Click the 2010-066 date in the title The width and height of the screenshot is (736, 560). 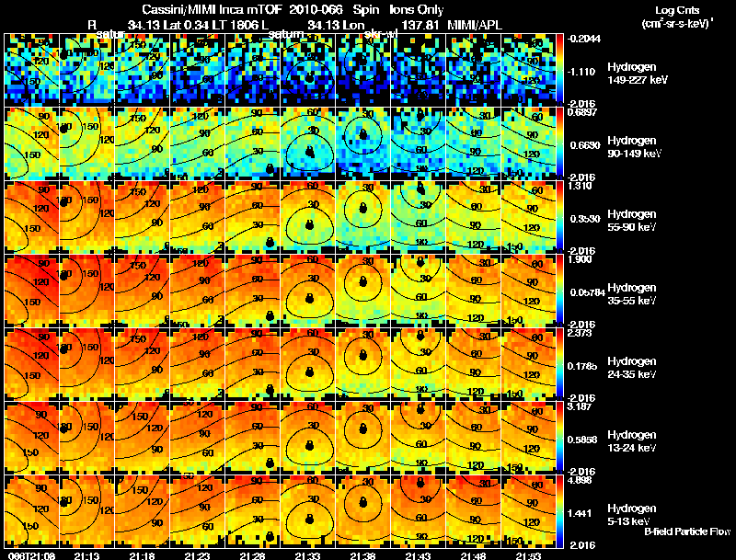click(315, 9)
